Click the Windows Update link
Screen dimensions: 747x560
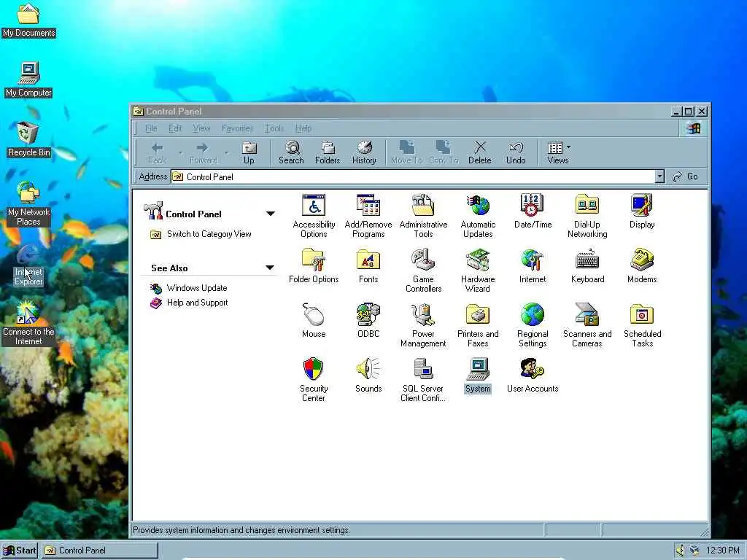(x=197, y=287)
